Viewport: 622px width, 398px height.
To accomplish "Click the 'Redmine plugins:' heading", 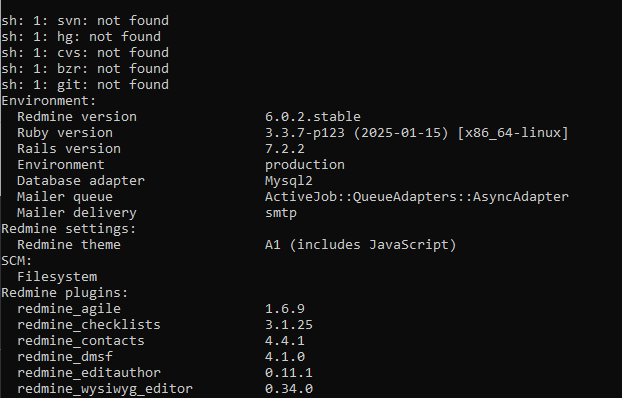I will pos(65,293).
